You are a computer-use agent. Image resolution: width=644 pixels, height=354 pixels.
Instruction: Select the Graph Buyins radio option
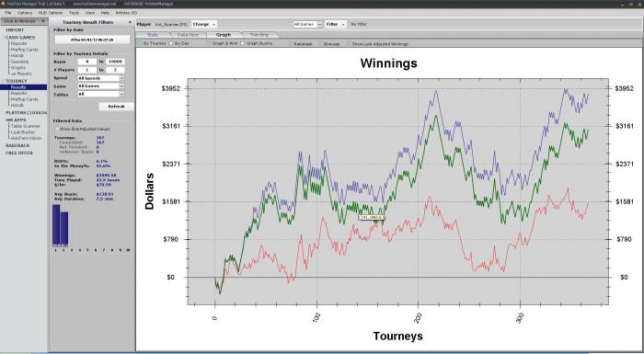tap(242, 43)
